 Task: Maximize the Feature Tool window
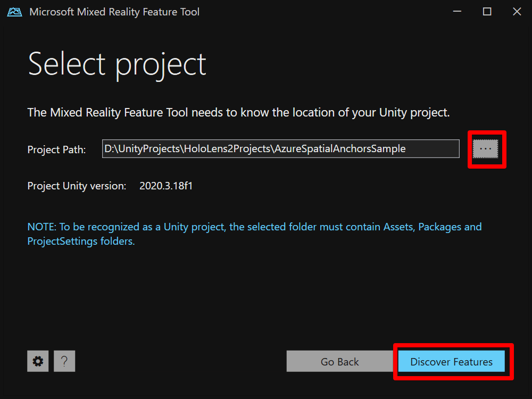click(487, 12)
